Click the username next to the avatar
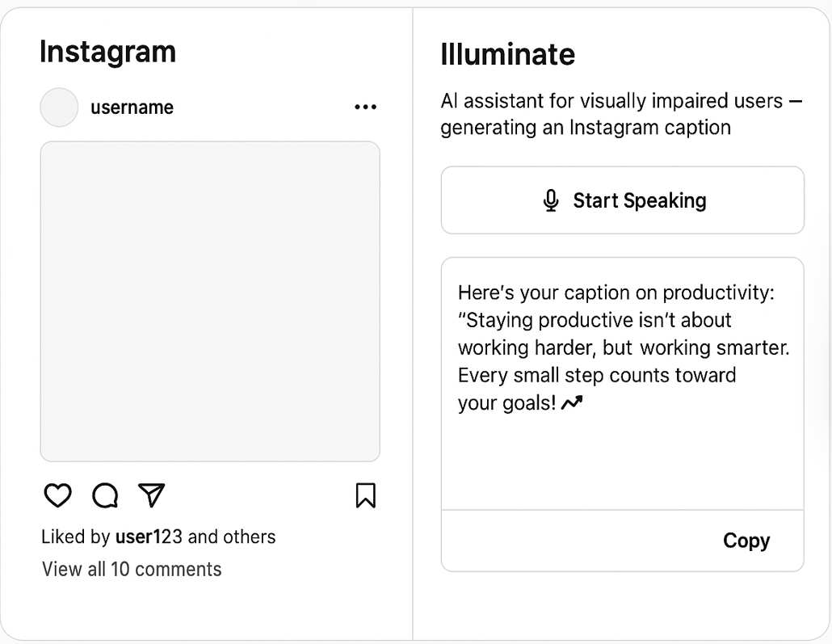832x644 pixels. [132, 107]
